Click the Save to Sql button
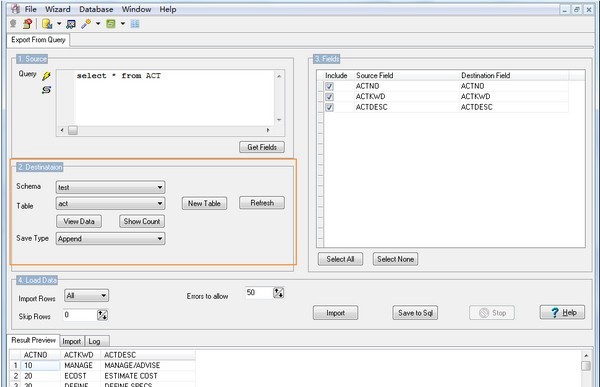This screenshot has width=600, height=387. 415,313
